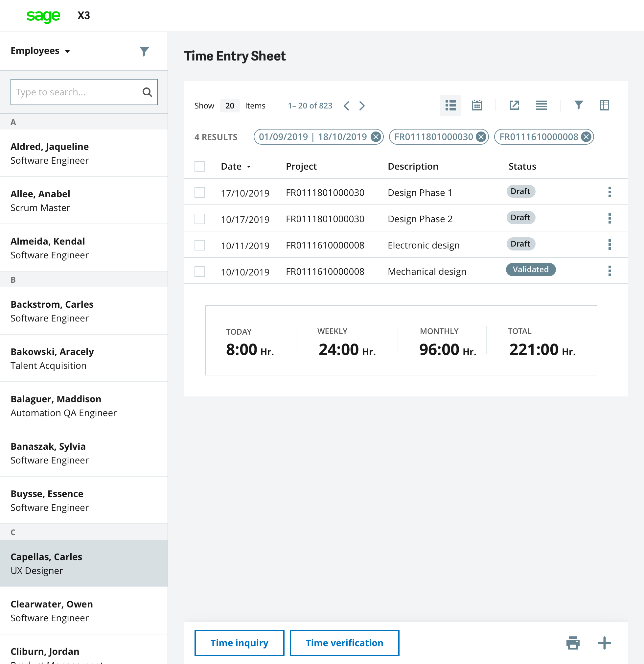
Task: Go to the next page of results
Action: (362, 106)
